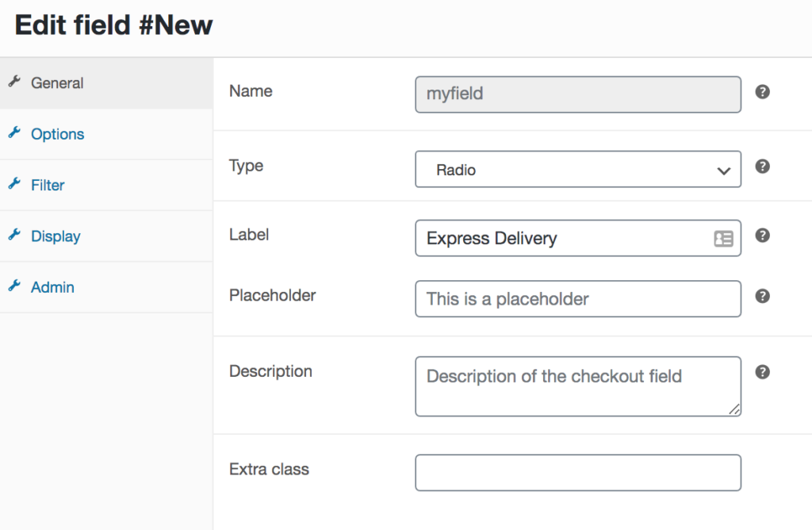The height and width of the screenshot is (530, 812).
Task: Click the help icon next to Label
Action: pos(762,235)
